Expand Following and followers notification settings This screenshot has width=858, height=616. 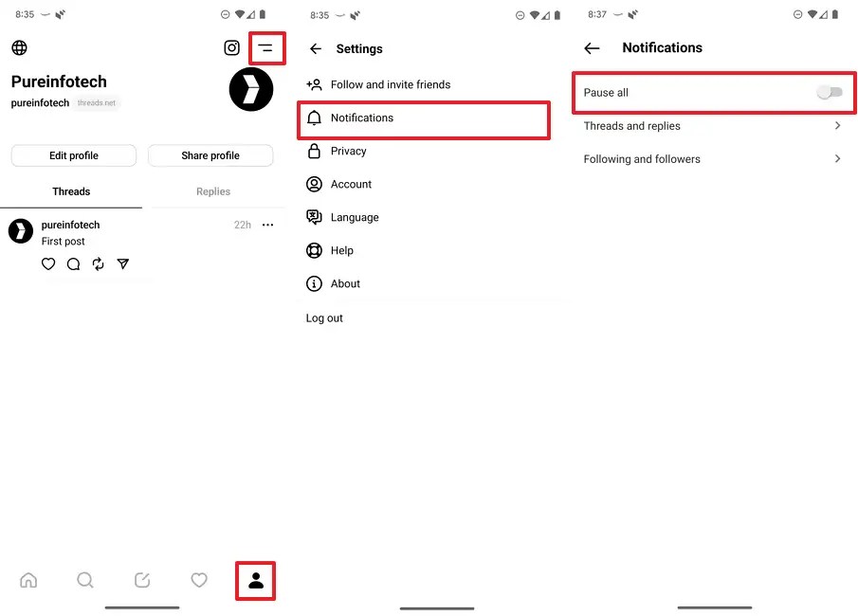(714, 159)
